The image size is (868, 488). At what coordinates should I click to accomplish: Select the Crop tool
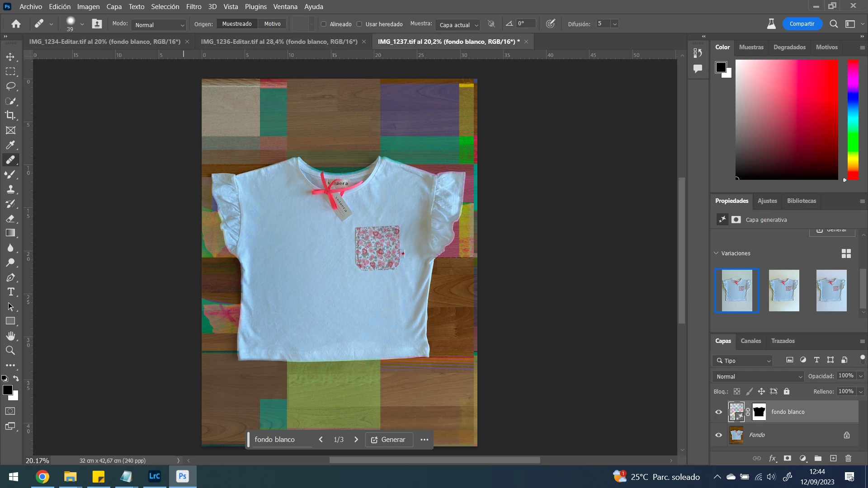pos(10,115)
